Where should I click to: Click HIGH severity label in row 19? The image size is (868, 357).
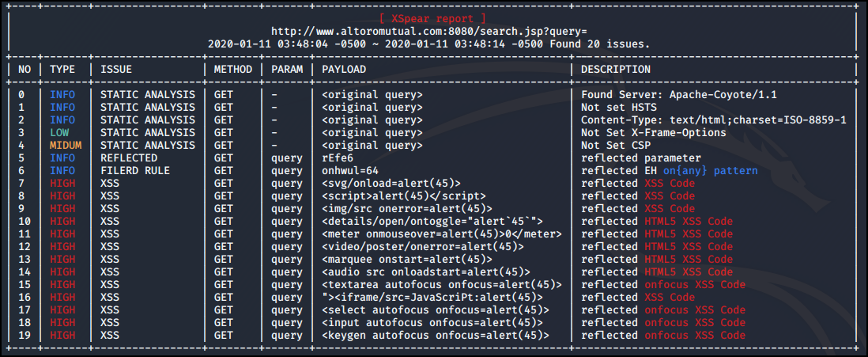coord(62,336)
